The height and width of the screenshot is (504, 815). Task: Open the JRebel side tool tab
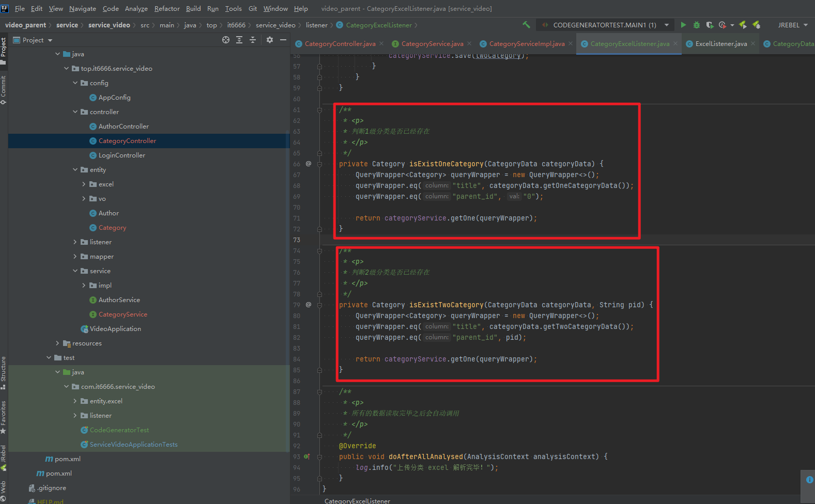pyautogui.click(x=4, y=458)
